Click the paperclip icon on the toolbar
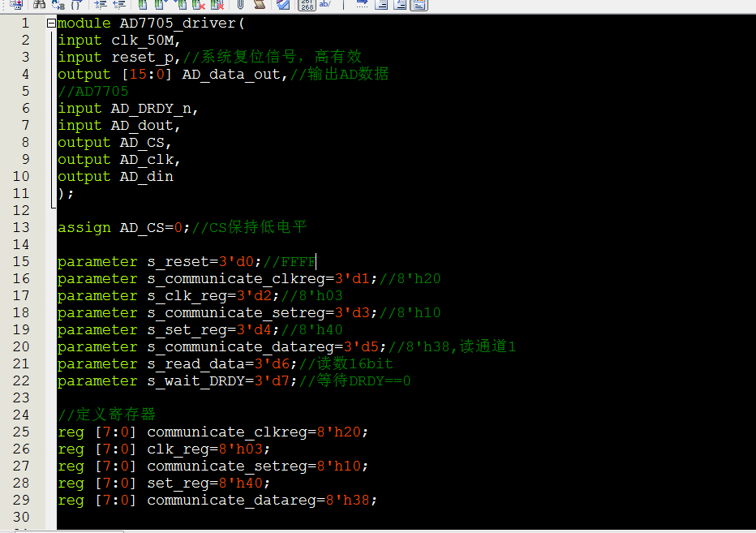Screen dimensions: 756x533 click(240, 6)
